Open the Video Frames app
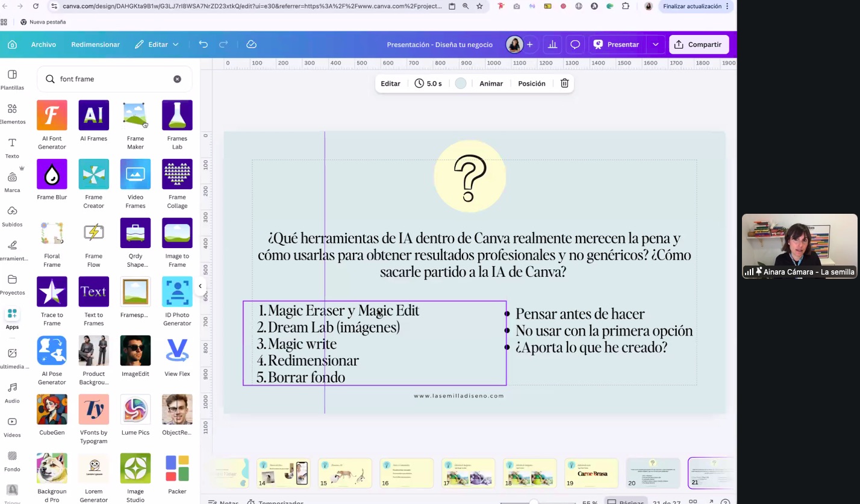860x504 pixels. [x=136, y=174]
